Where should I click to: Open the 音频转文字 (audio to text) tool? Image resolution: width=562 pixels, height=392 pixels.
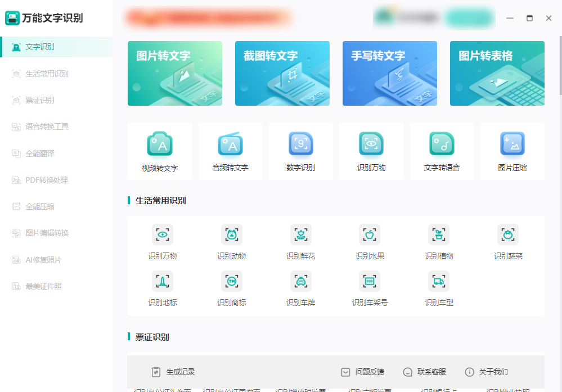coord(230,151)
